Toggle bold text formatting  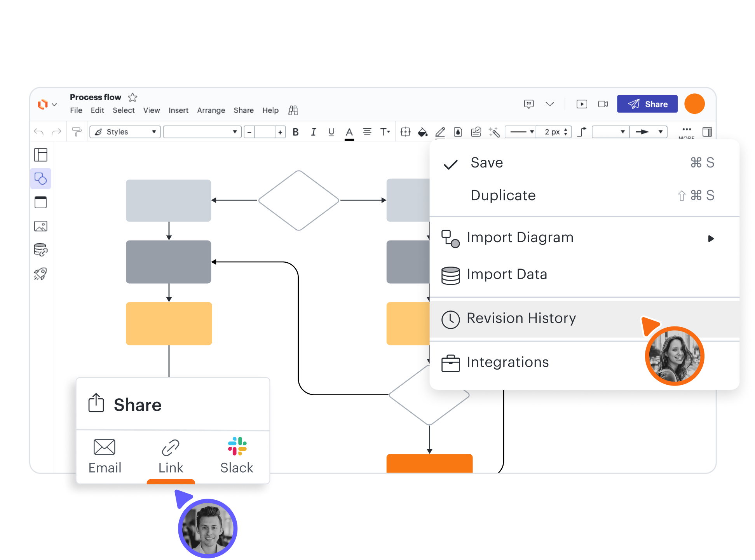point(295,132)
